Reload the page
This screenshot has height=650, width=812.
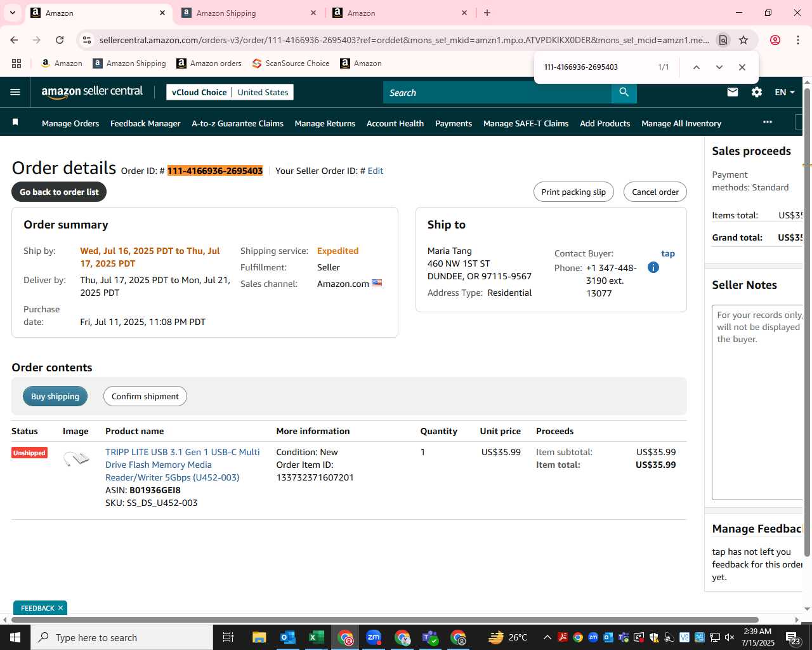(x=60, y=40)
